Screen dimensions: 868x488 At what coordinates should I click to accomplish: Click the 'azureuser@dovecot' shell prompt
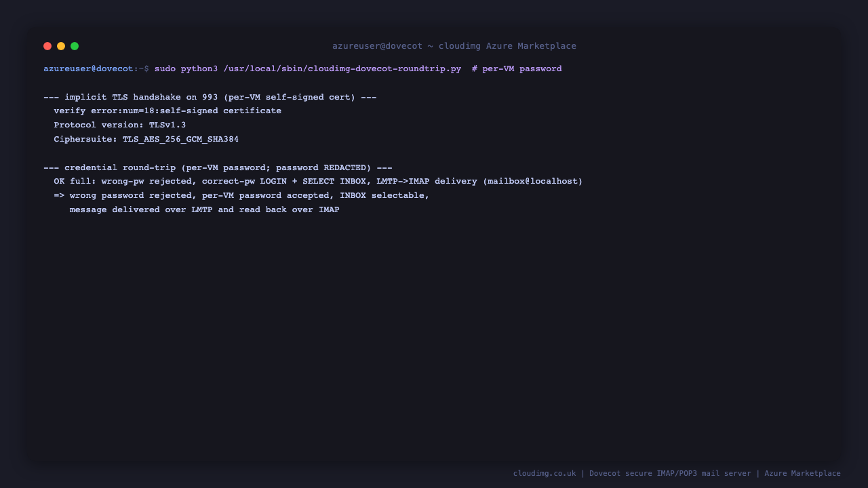coord(88,69)
